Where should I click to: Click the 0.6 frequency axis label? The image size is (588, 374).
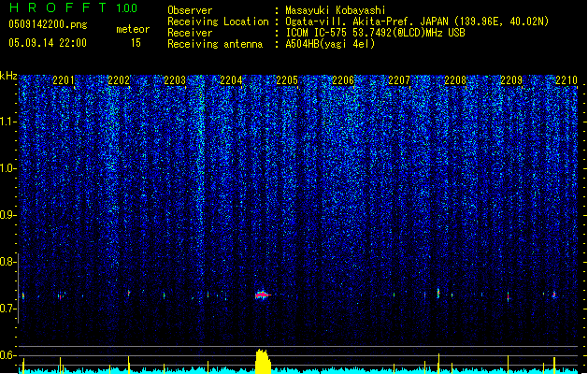click(7, 355)
